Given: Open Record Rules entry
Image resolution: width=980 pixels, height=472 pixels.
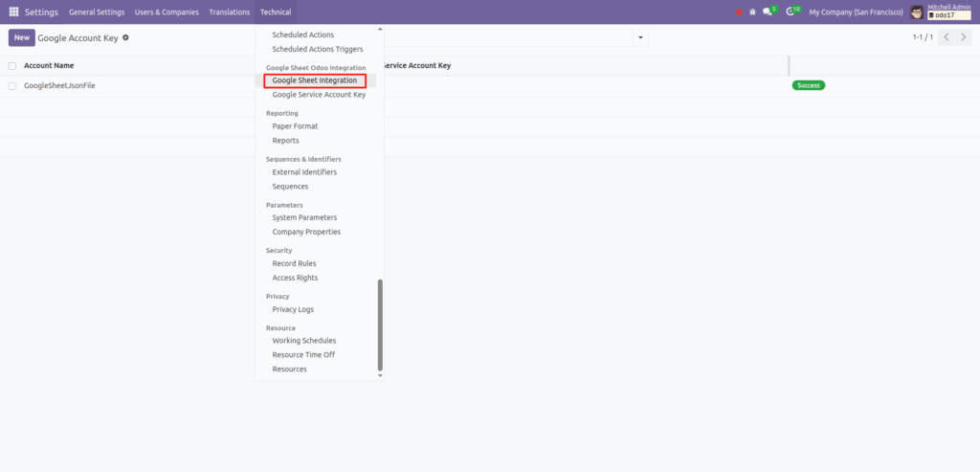Looking at the screenshot, I should pyautogui.click(x=294, y=263).
